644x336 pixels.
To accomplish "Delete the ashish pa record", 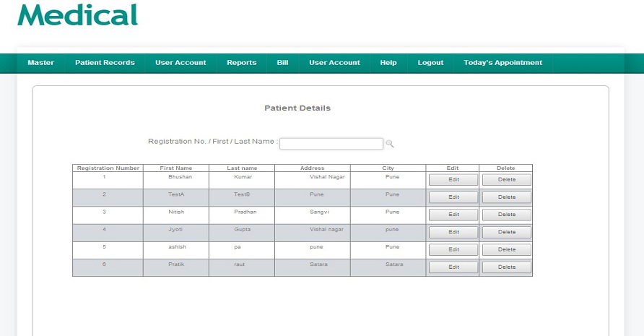I will tap(506, 249).
